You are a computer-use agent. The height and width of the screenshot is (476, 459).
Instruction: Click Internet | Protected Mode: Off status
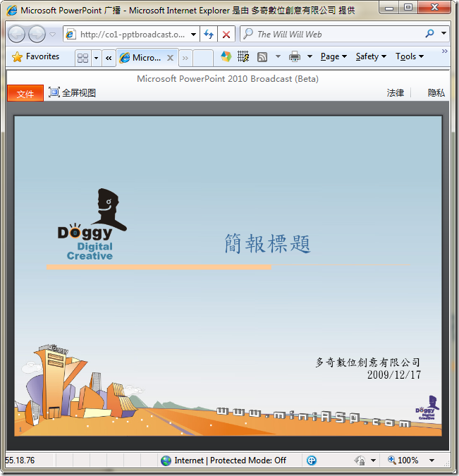coord(230,460)
